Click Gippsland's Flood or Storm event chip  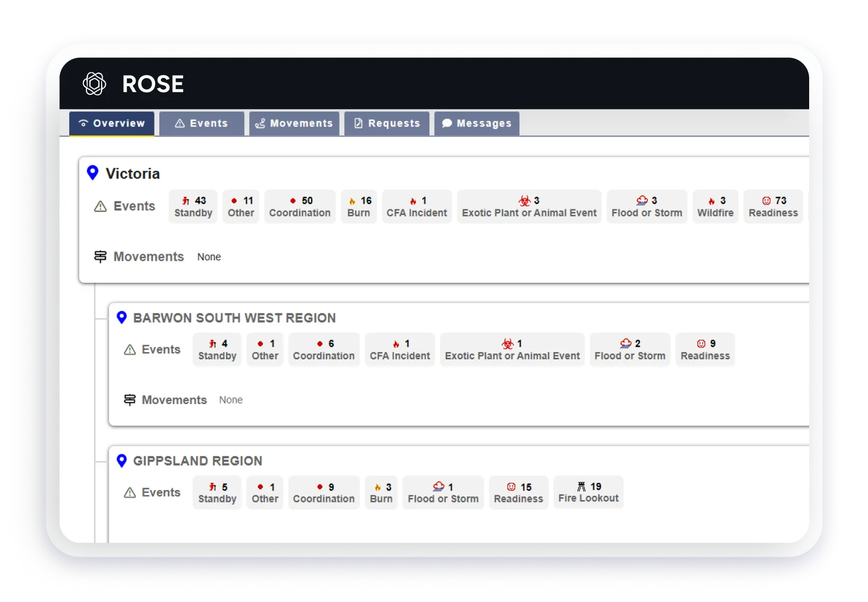coord(443,492)
